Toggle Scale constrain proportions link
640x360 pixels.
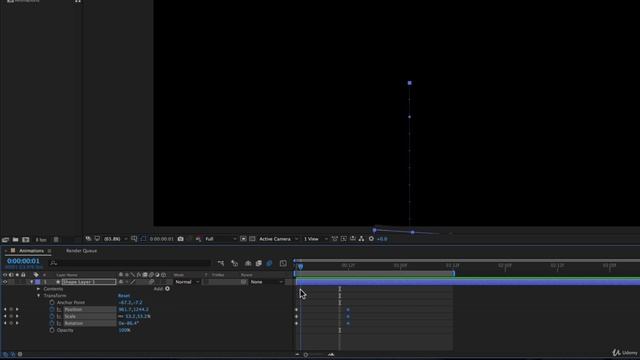click(121, 316)
